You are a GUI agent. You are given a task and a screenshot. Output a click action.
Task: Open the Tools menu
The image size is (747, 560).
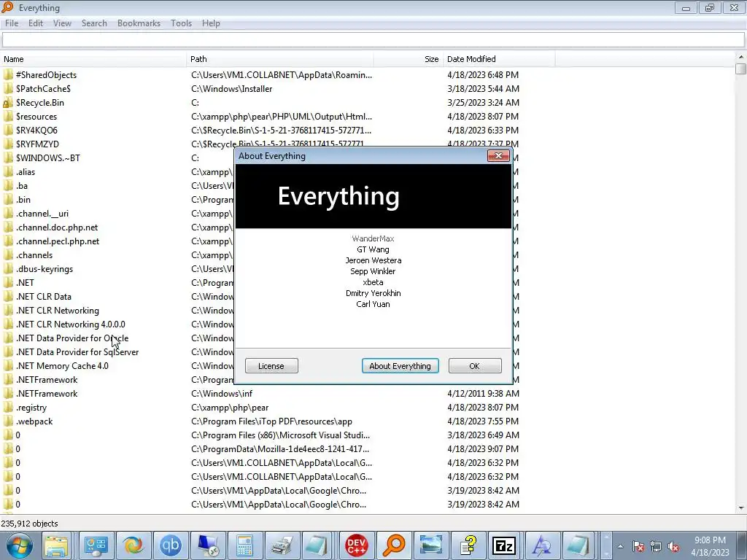coord(182,23)
